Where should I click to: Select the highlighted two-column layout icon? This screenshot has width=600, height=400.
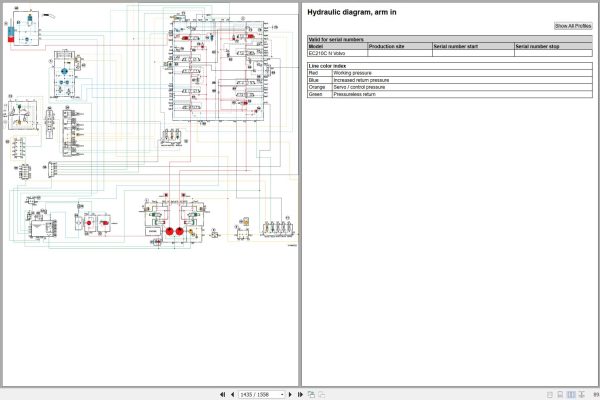(571, 394)
